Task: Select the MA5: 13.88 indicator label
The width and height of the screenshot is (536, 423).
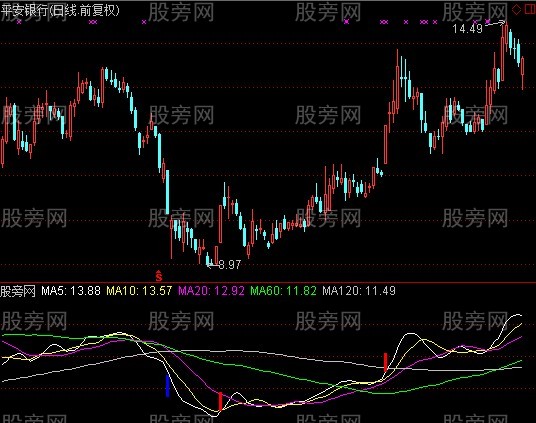Action: (71, 291)
